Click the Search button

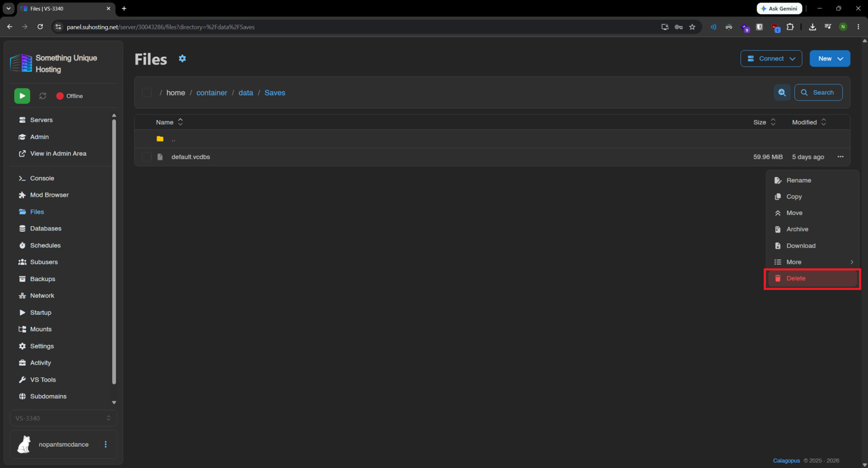(818, 92)
